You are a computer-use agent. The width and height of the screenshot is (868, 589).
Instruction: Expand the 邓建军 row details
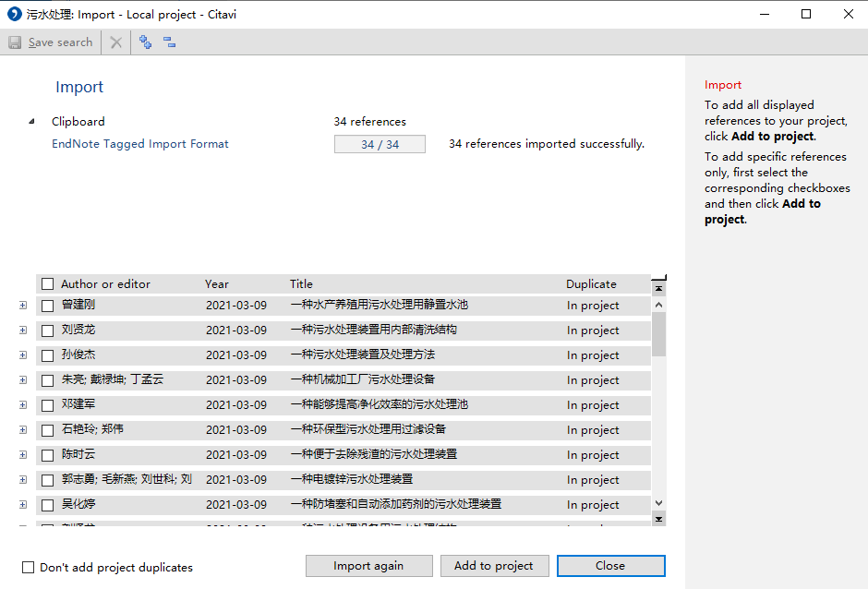coord(23,404)
